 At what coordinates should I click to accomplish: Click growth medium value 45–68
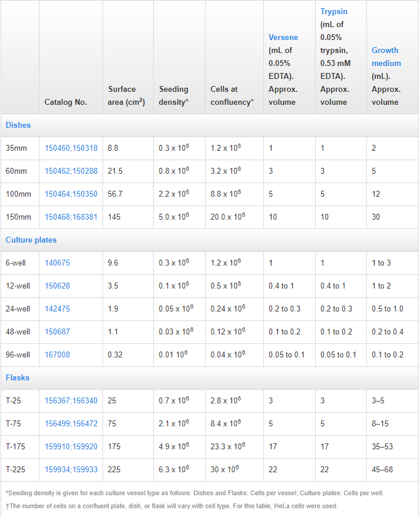pos(382,469)
